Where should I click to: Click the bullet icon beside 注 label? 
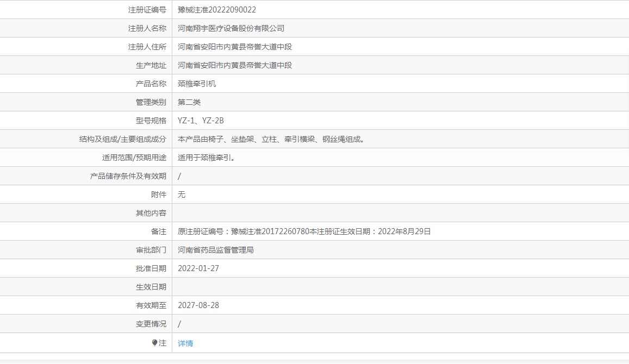154,343
